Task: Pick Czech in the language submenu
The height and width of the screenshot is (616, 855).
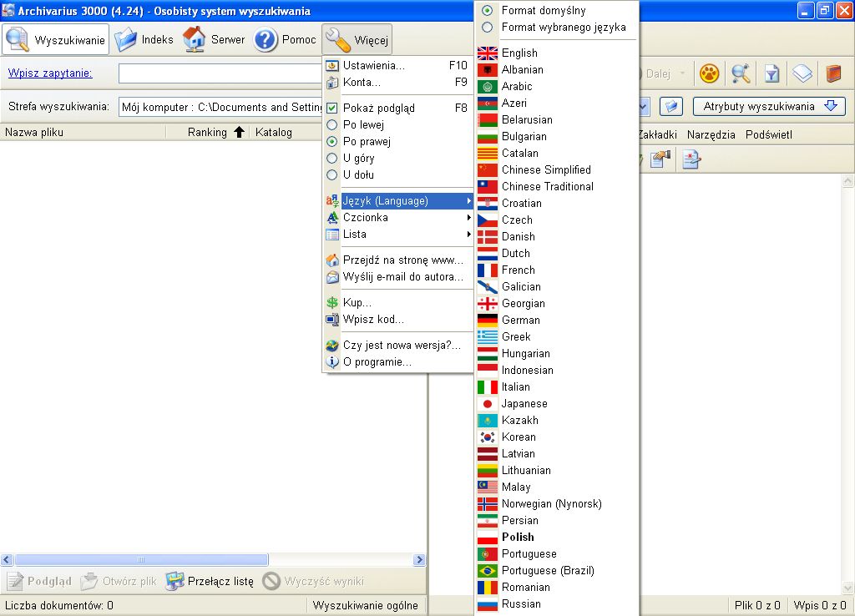Action: [x=556, y=220]
